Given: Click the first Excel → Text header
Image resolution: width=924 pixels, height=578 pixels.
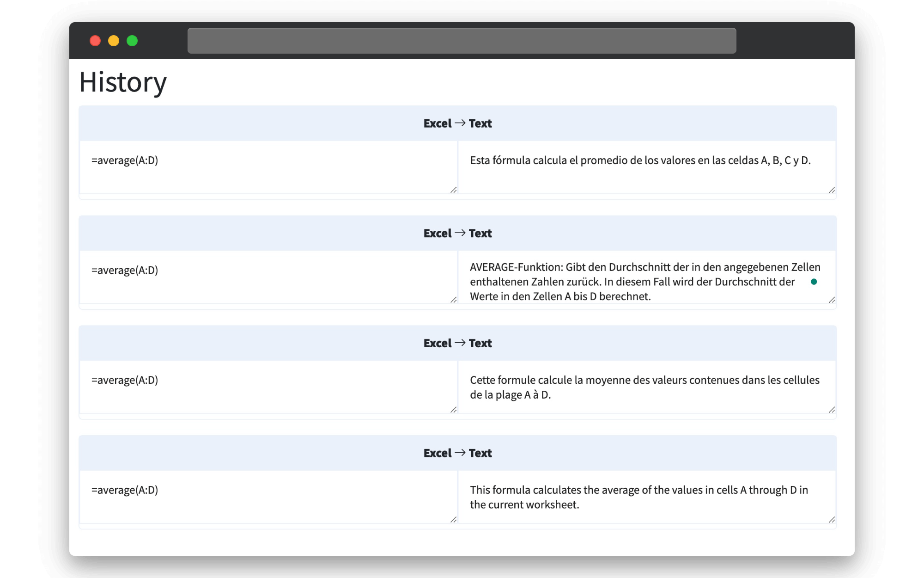Looking at the screenshot, I should pyautogui.click(x=457, y=123).
